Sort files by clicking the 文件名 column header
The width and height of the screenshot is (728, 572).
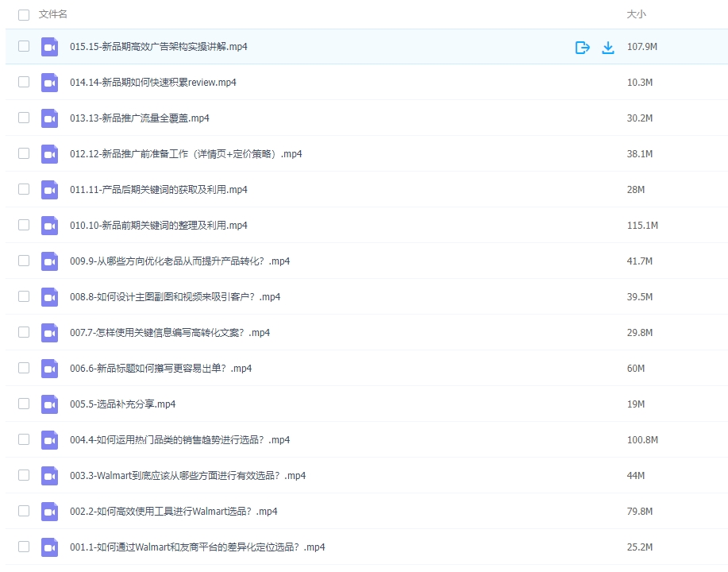pyautogui.click(x=51, y=14)
